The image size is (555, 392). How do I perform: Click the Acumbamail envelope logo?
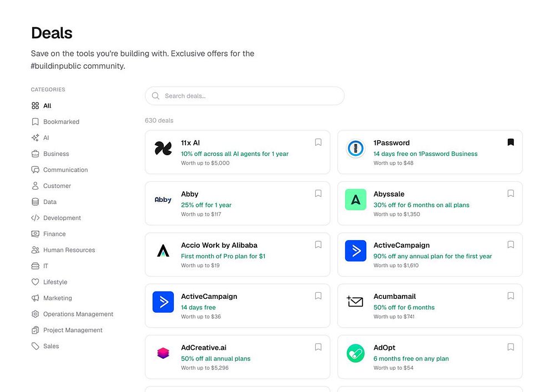click(x=355, y=302)
